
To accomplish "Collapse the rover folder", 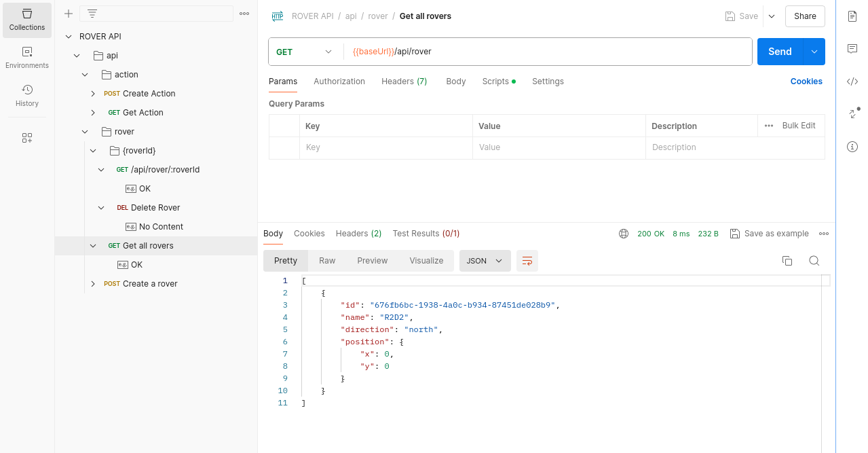I will (85, 132).
